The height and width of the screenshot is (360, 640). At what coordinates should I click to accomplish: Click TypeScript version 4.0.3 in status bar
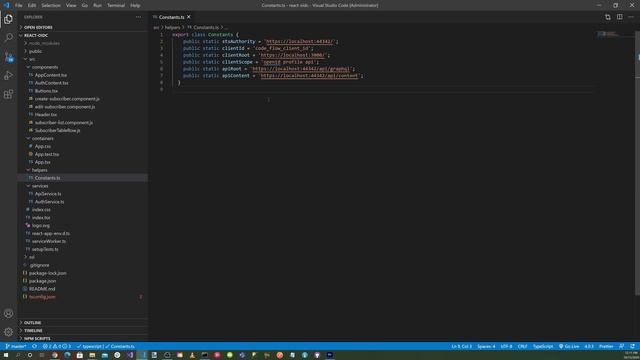(x=589, y=346)
